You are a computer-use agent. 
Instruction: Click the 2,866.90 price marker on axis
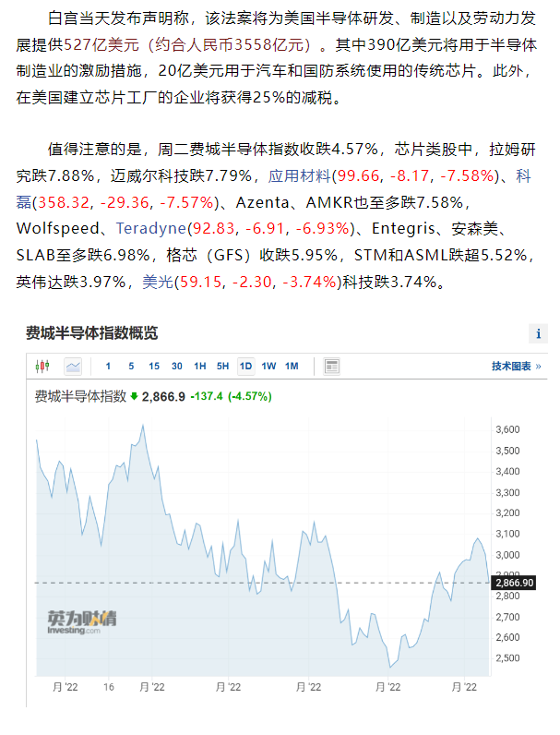514,583
